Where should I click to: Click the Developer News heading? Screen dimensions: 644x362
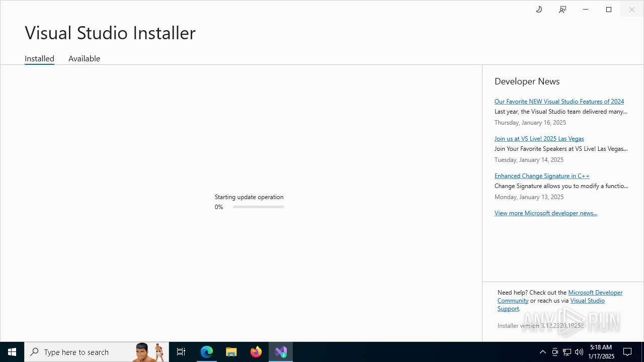527,81
